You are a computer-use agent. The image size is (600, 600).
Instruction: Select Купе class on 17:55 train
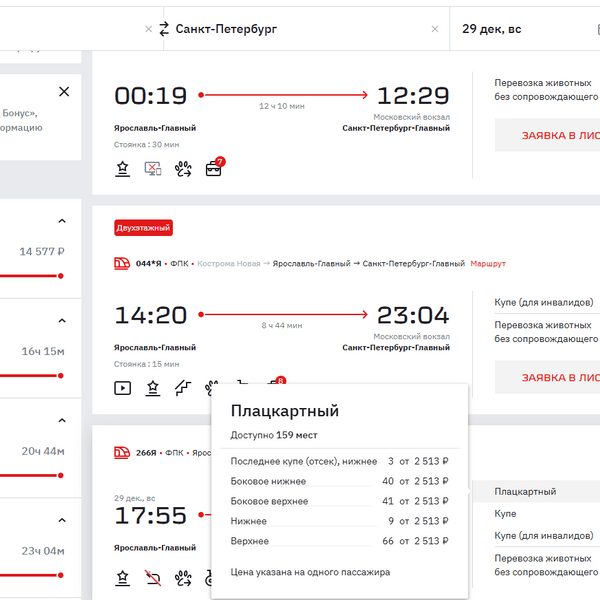[x=505, y=514]
